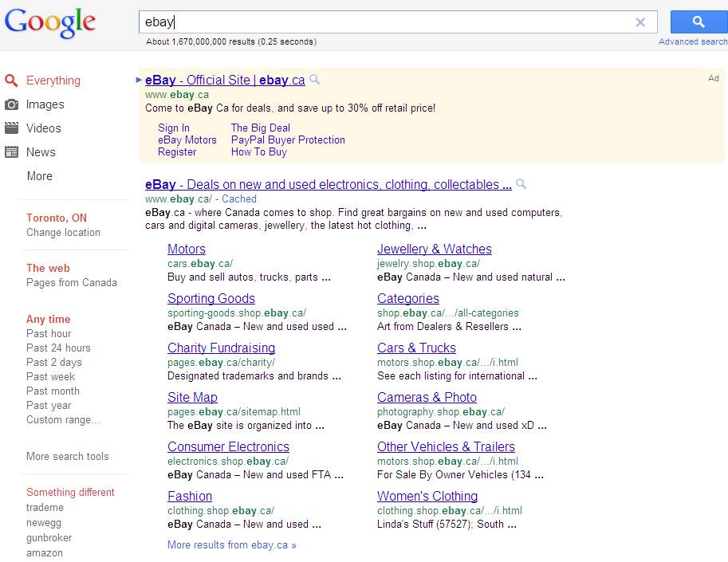
Task: Click Sign In sitelink in ad
Action: pyautogui.click(x=174, y=128)
